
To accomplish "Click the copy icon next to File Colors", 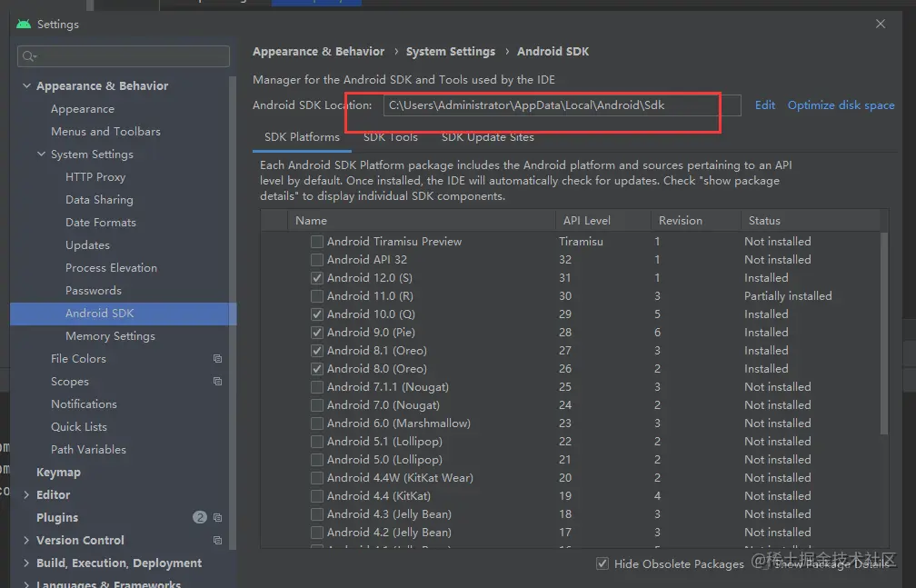I will point(217,358).
